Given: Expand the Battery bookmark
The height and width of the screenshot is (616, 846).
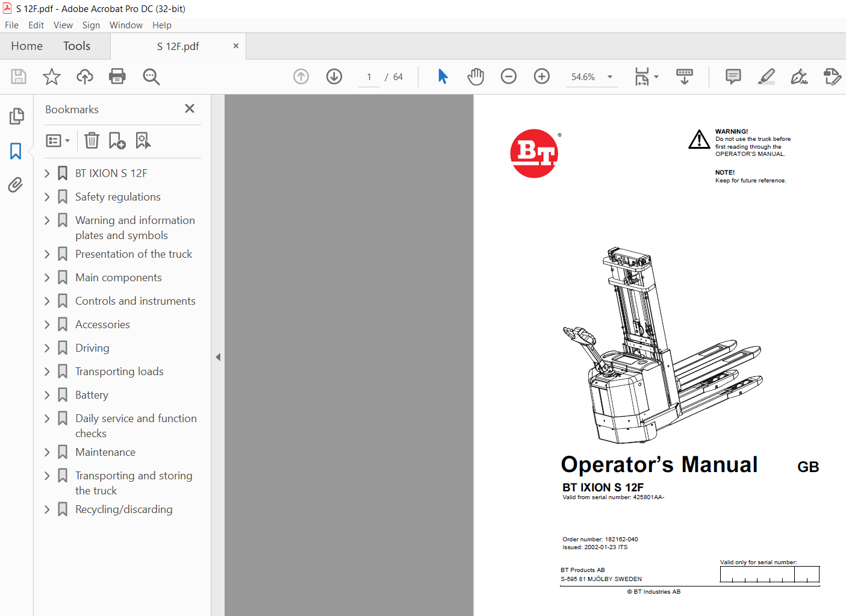Looking at the screenshot, I should [x=47, y=395].
